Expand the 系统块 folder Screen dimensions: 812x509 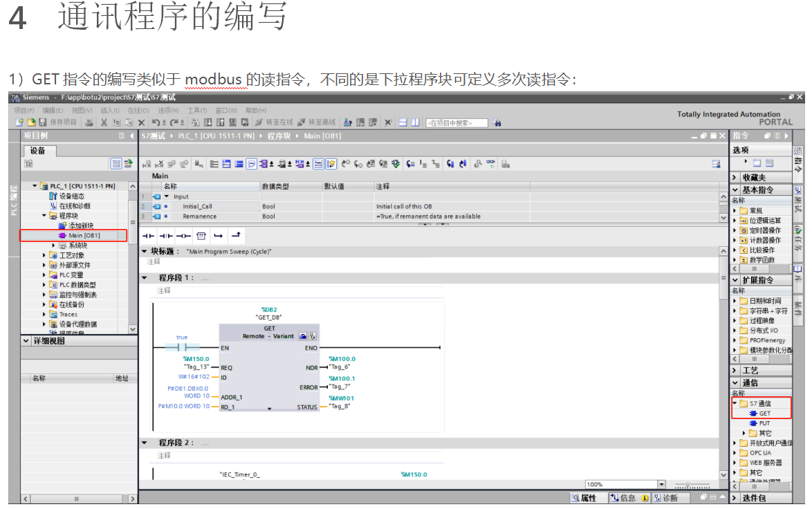coord(53,246)
